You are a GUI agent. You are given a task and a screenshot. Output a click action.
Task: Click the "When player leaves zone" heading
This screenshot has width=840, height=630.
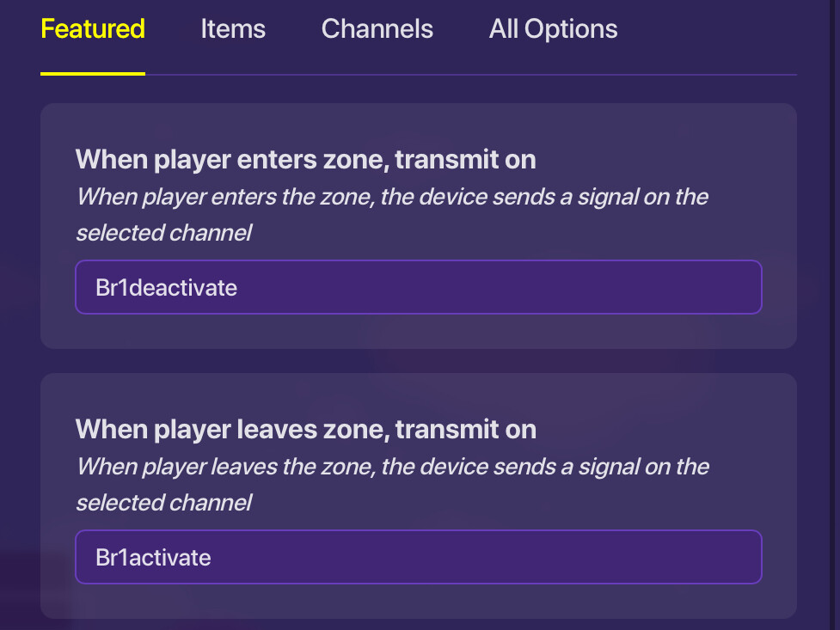305,430
